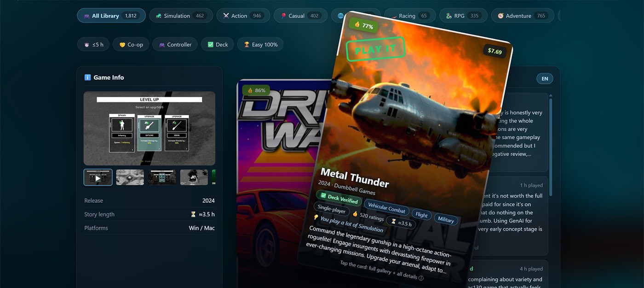Open the RPG category tab

(x=463, y=16)
